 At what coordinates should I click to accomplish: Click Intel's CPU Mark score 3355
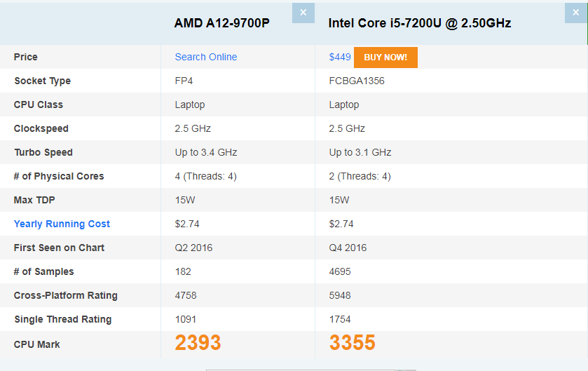pos(352,343)
